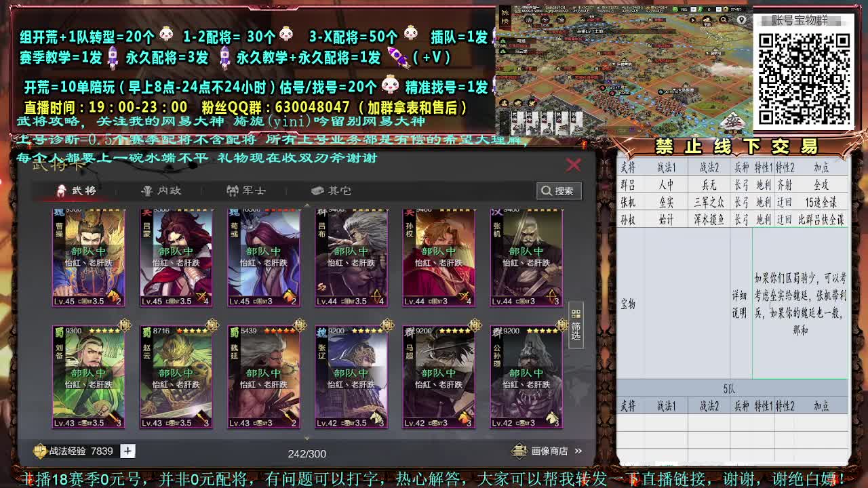Click the search magnifier icon
Screen dimensions: 868x488
coord(547,191)
